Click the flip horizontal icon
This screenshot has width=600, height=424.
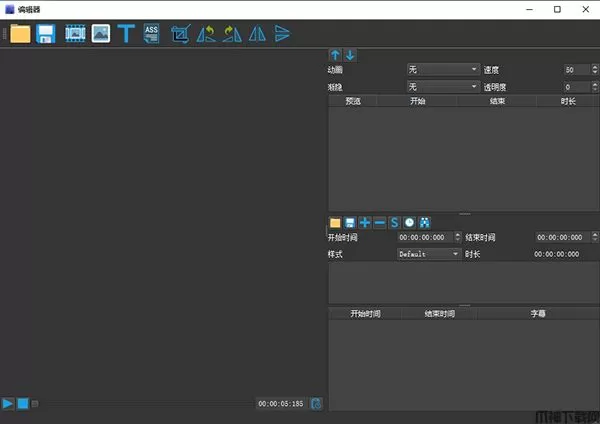coord(257,34)
